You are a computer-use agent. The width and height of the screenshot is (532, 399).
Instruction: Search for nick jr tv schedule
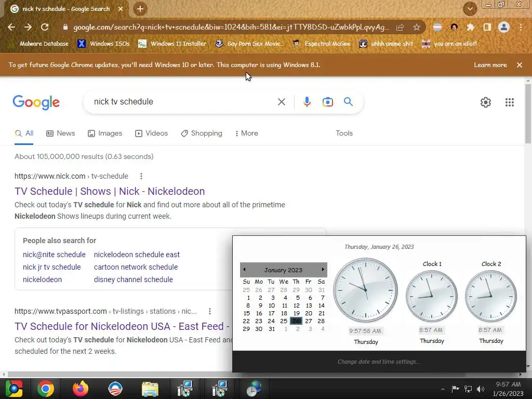click(52, 268)
